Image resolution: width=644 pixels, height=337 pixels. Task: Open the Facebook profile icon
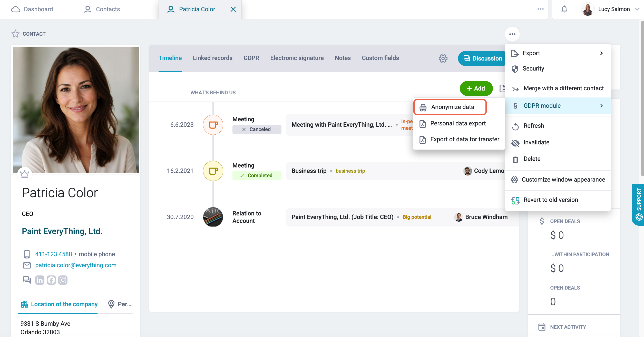pyautogui.click(x=51, y=280)
